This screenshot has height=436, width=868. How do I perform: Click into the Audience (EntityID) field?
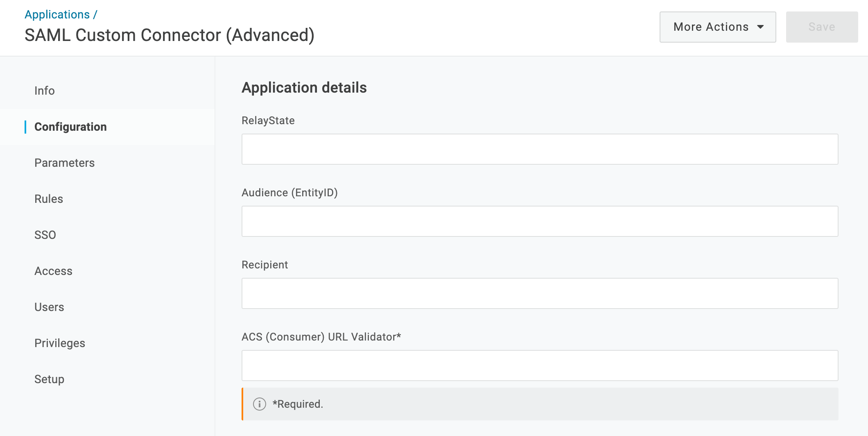point(540,221)
